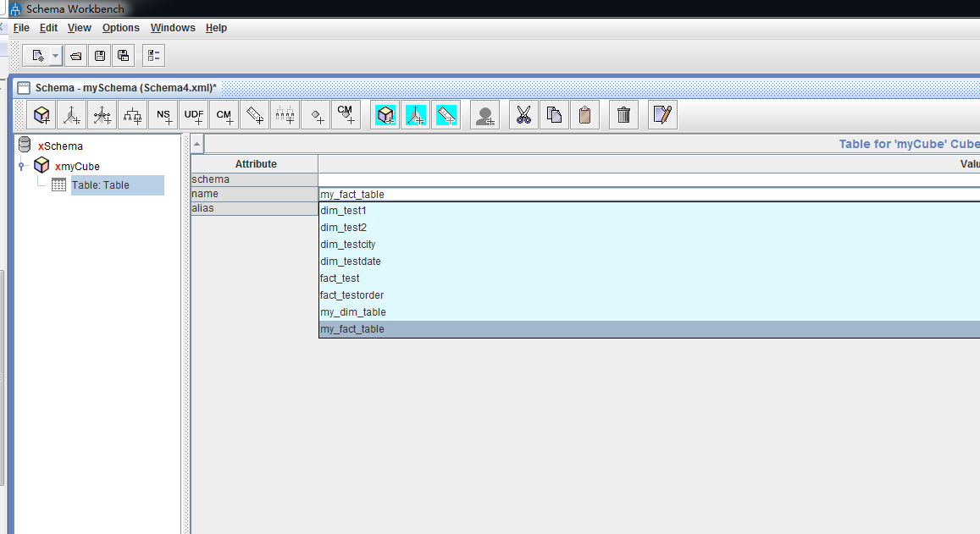
Task: Choose my_fact_table from the table list
Action: [650, 328]
